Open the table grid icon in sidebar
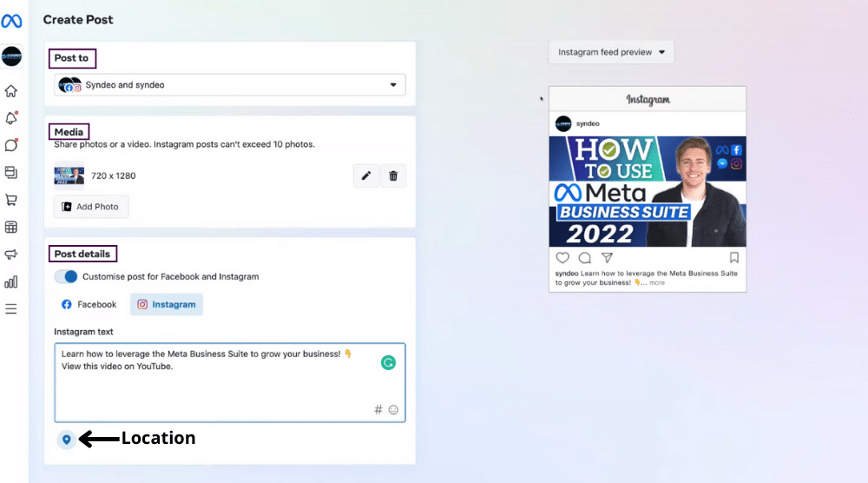This screenshot has height=483, width=868. coord(11,227)
